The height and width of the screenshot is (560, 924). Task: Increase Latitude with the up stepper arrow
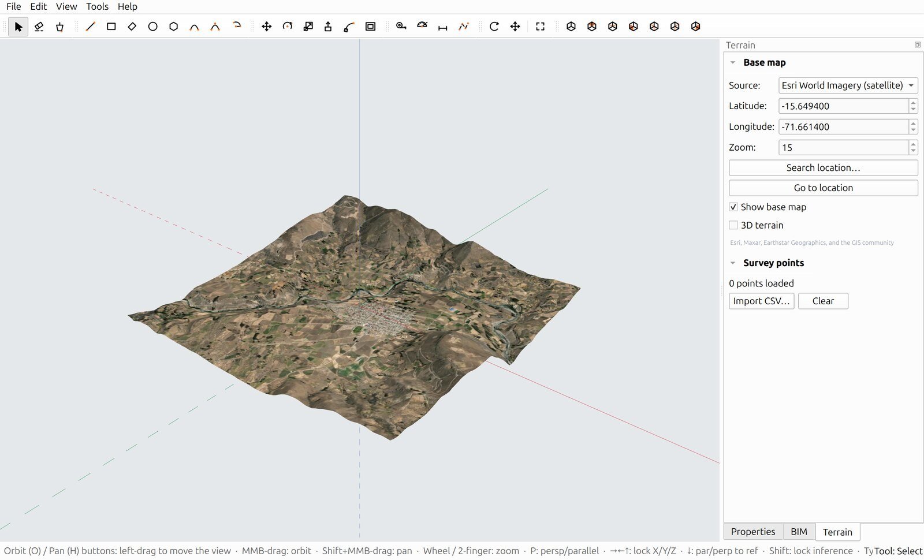click(913, 103)
